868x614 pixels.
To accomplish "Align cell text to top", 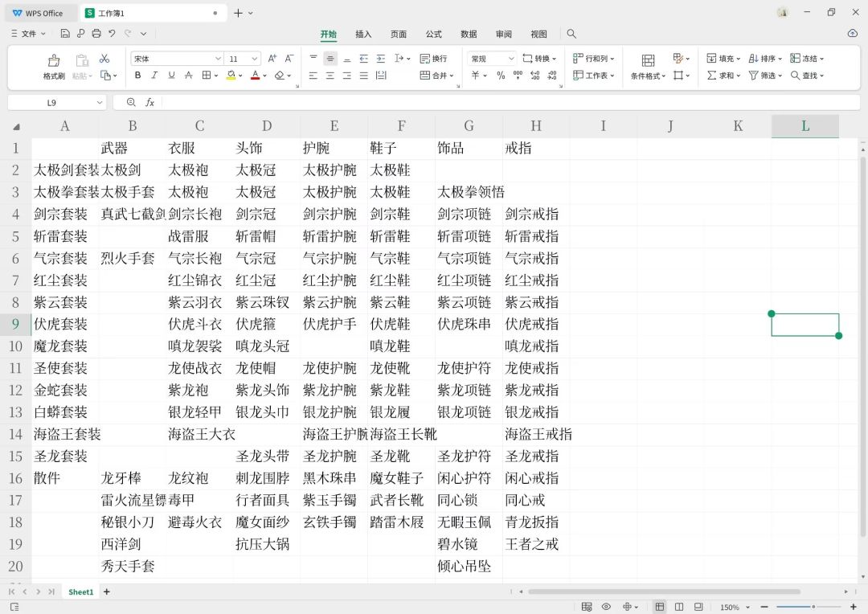I will [x=313, y=58].
